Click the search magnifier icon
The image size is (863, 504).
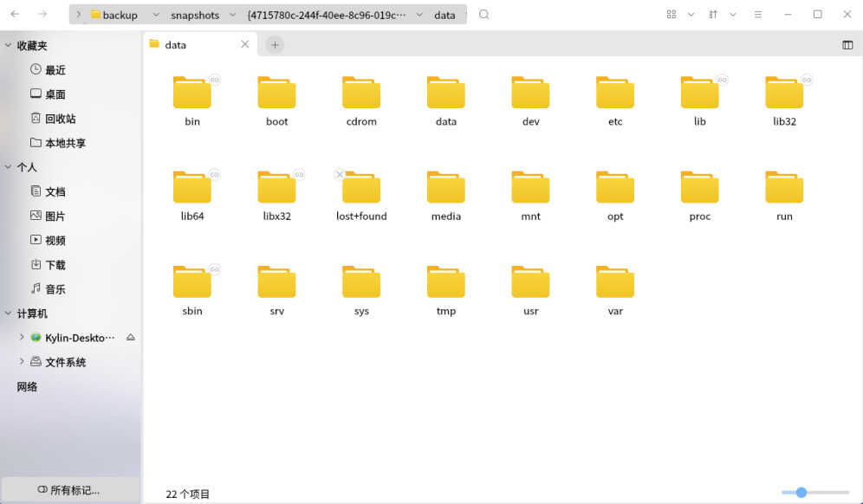pos(483,15)
